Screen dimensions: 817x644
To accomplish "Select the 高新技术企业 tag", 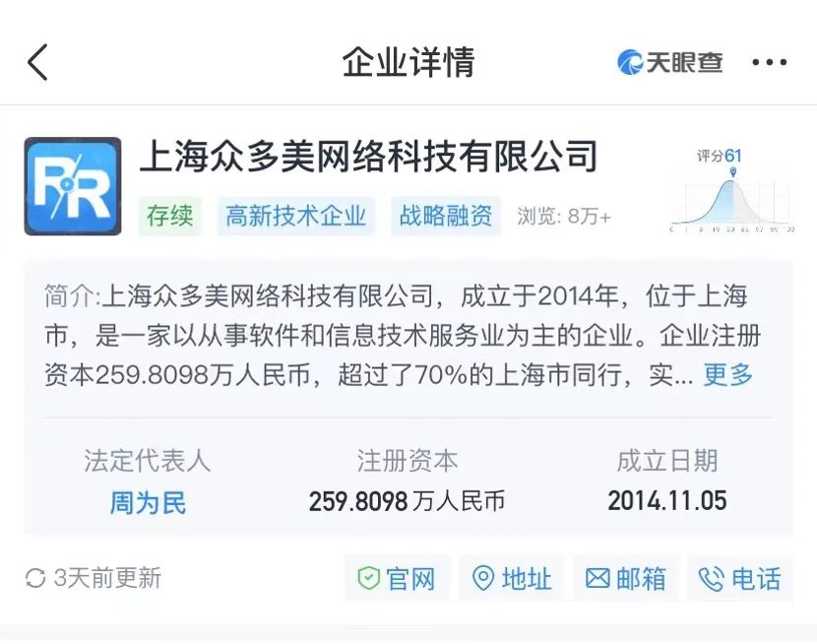I will [296, 216].
